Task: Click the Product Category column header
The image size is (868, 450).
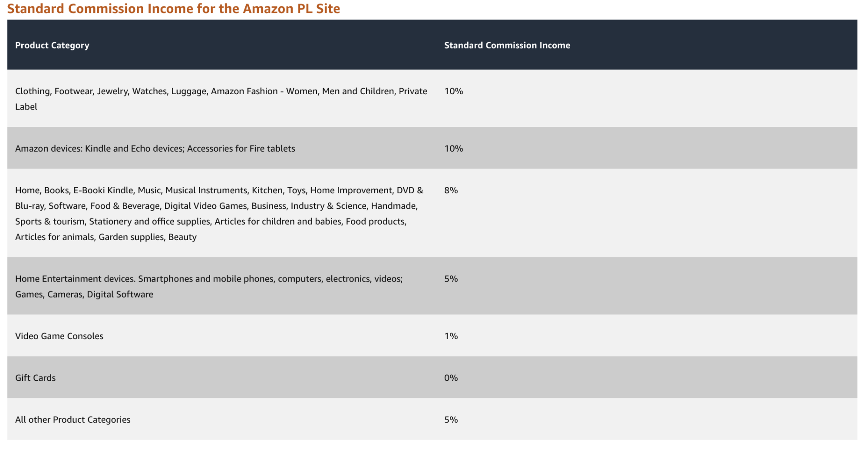Action: tap(52, 45)
